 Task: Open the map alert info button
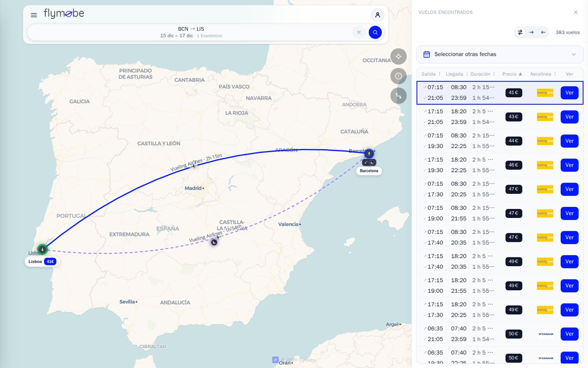tap(399, 76)
